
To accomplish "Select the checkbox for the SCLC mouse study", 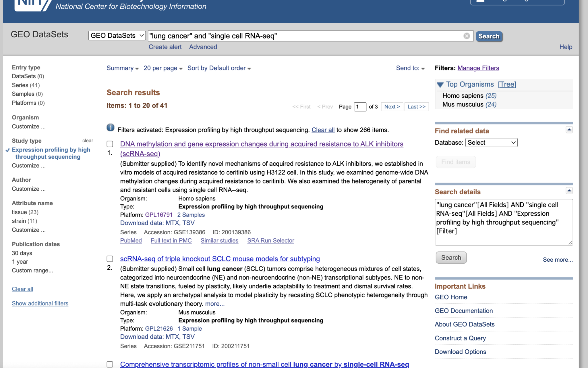I will (110, 259).
